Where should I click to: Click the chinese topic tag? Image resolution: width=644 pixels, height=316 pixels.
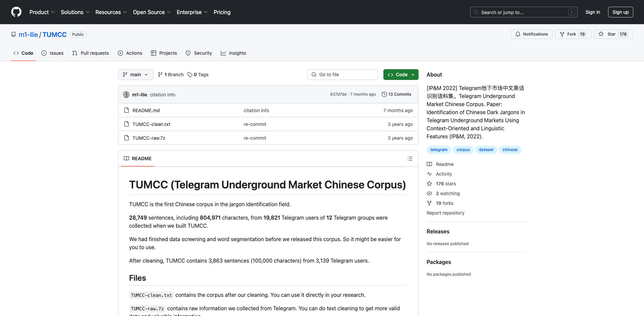[x=510, y=150]
